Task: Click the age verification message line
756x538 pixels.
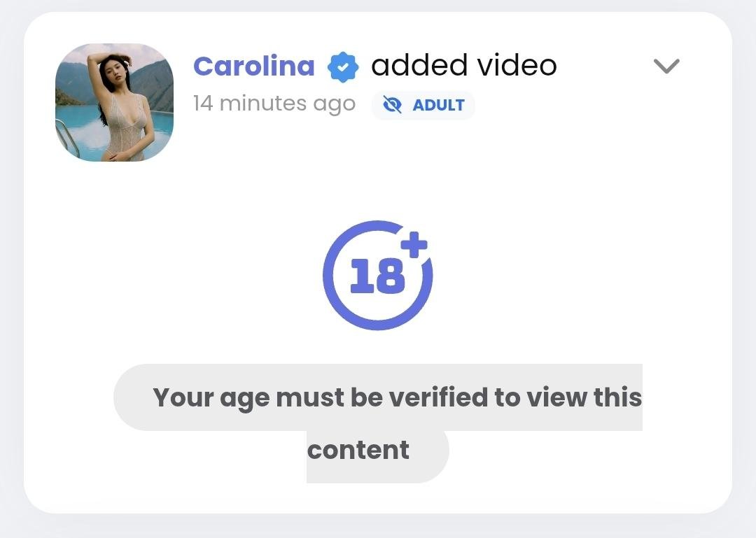Action: (x=397, y=397)
